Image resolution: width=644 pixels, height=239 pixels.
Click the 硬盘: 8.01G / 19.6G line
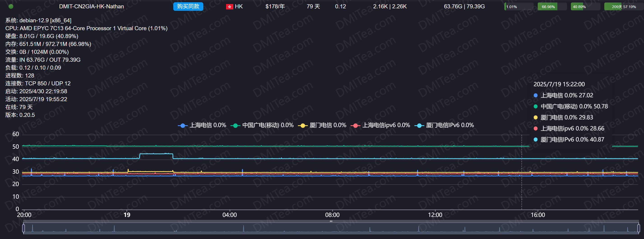(x=42, y=36)
